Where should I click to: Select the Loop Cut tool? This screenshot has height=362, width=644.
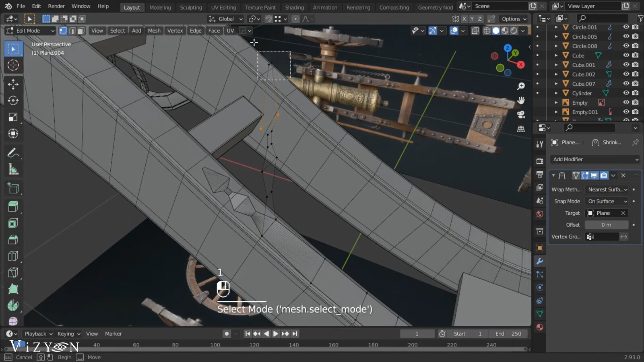(13, 256)
